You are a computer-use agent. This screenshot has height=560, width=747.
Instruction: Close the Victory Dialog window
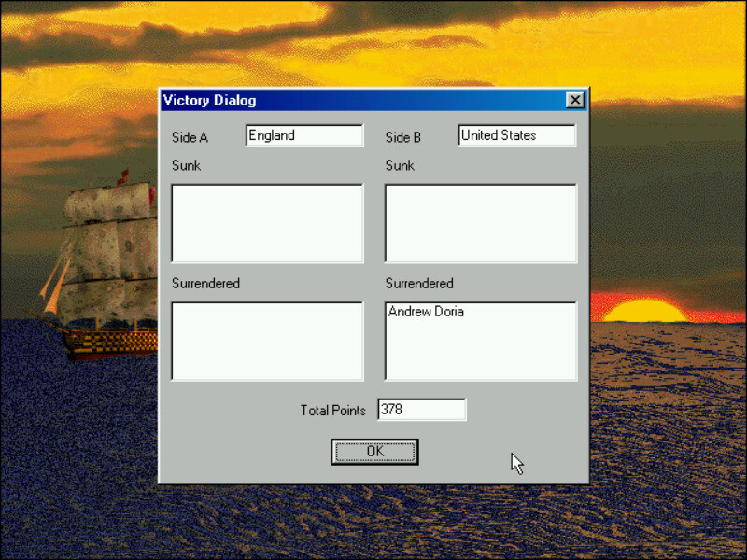575,100
